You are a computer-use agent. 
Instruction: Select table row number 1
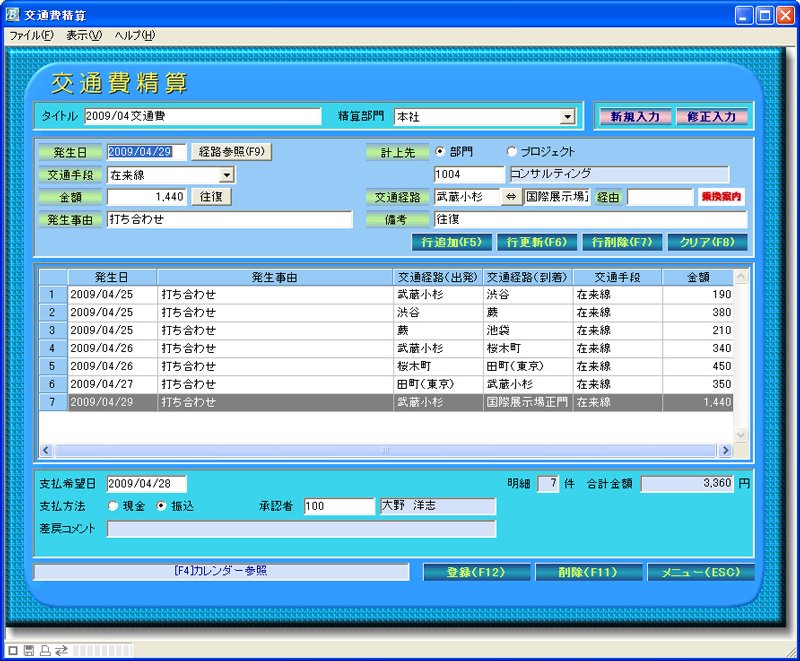pos(386,295)
